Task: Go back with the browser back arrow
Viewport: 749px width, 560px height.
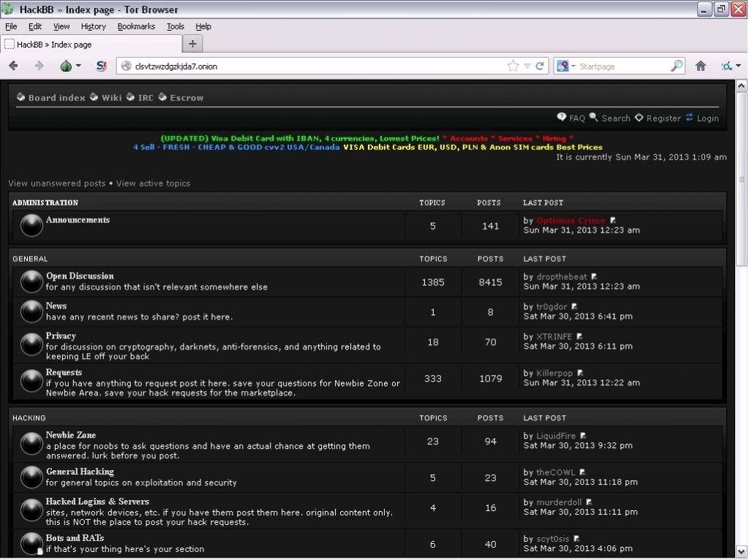Action: 13,66
